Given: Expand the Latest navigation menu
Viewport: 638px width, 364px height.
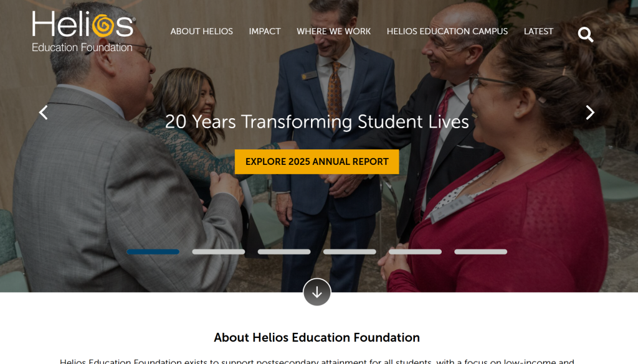Looking at the screenshot, I should point(538,31).
